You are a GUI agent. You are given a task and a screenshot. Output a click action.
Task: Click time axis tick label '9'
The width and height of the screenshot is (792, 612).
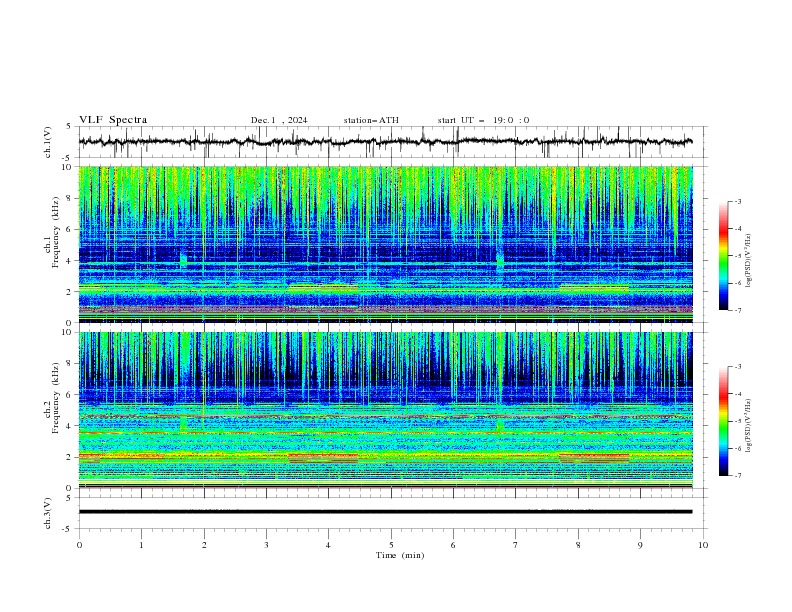tap(640, 545)
